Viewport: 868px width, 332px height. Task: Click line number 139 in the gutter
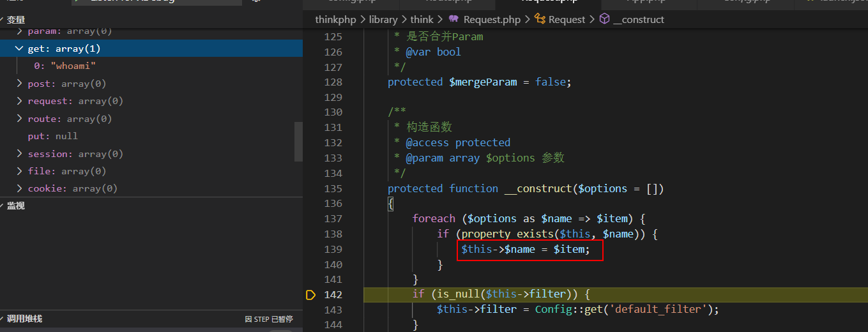[x=333, y=249]
